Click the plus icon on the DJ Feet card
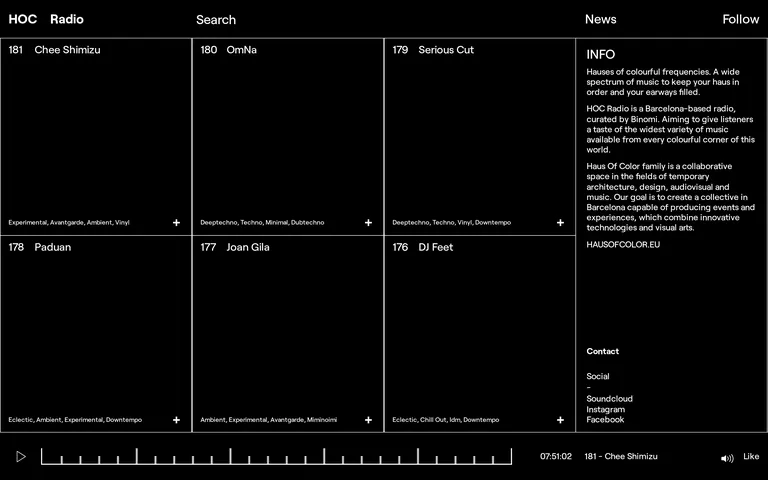 point(560,420)
